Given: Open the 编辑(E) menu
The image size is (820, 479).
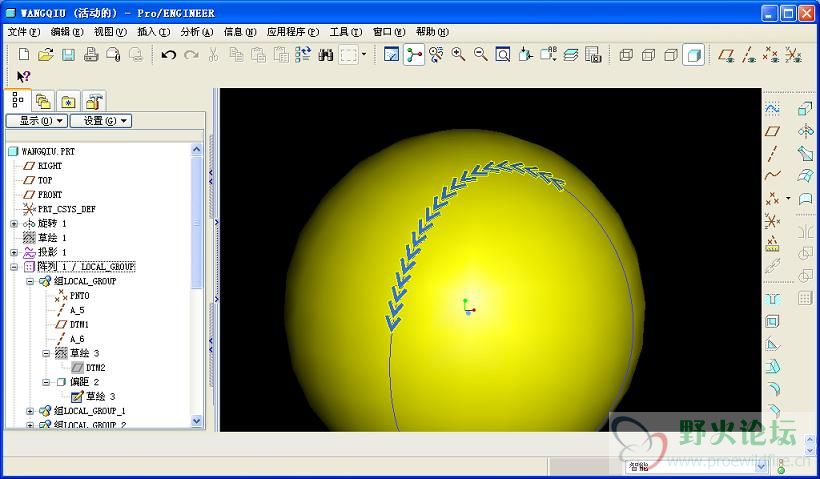Looking at the screenshot, I should coord(67,32).
